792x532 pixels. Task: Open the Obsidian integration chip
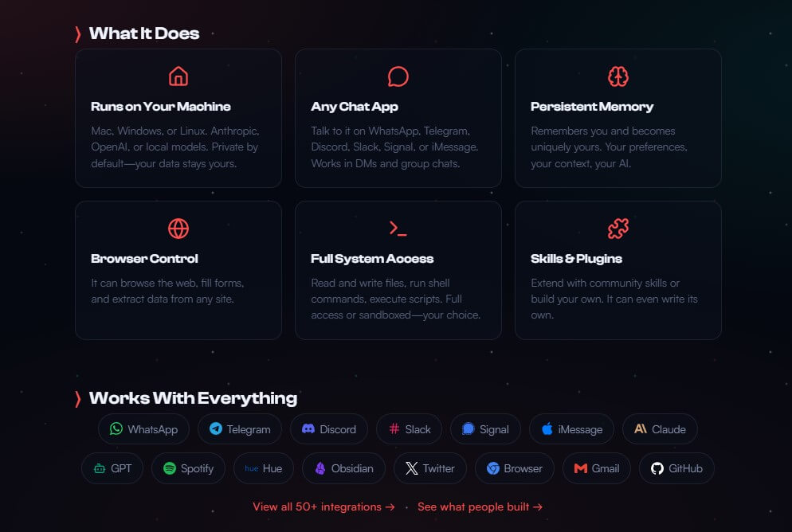pyautogui.click(x=344, y=468)
